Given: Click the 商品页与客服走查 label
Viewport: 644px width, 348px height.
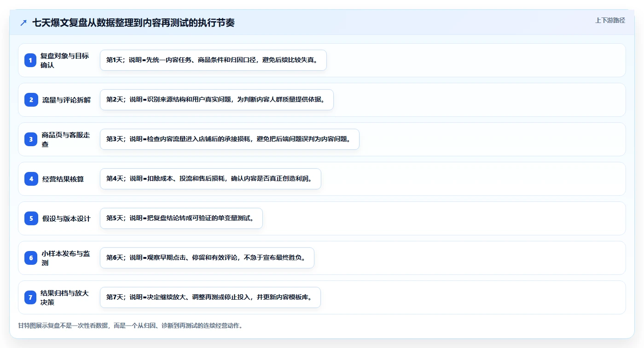Looking at the screenshot, I should [66, 139].
